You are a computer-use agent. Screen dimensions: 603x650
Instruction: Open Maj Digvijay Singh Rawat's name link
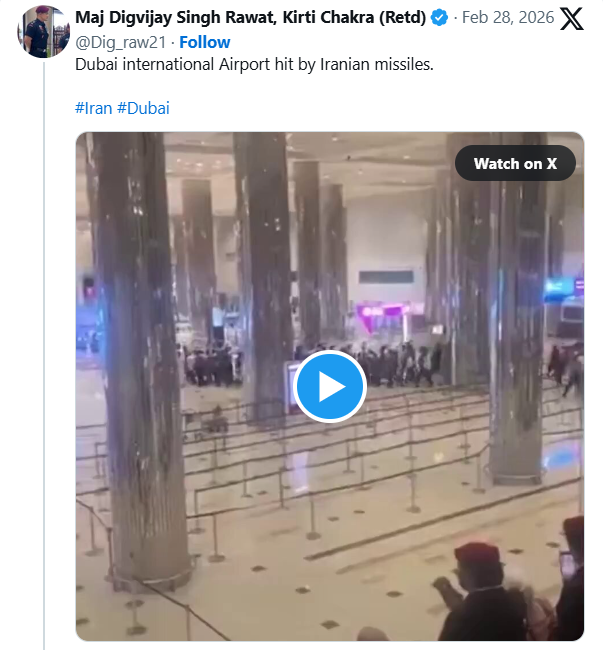(250, 18)
